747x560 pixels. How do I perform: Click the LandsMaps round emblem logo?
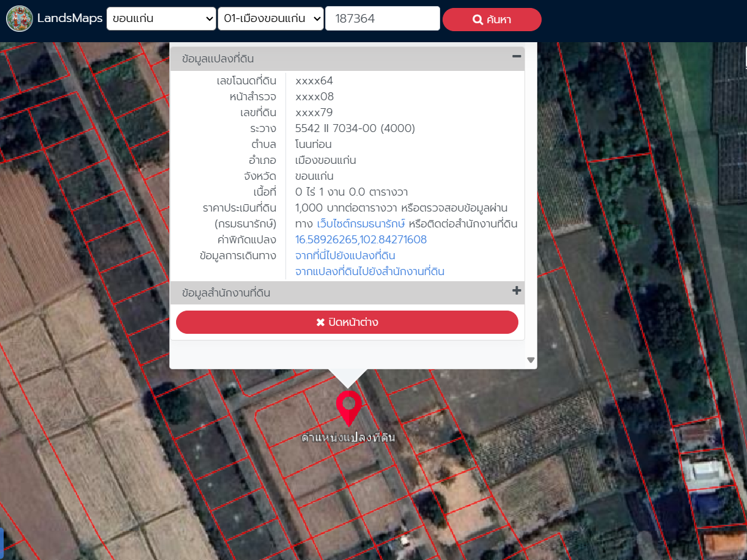coord(19,18)
